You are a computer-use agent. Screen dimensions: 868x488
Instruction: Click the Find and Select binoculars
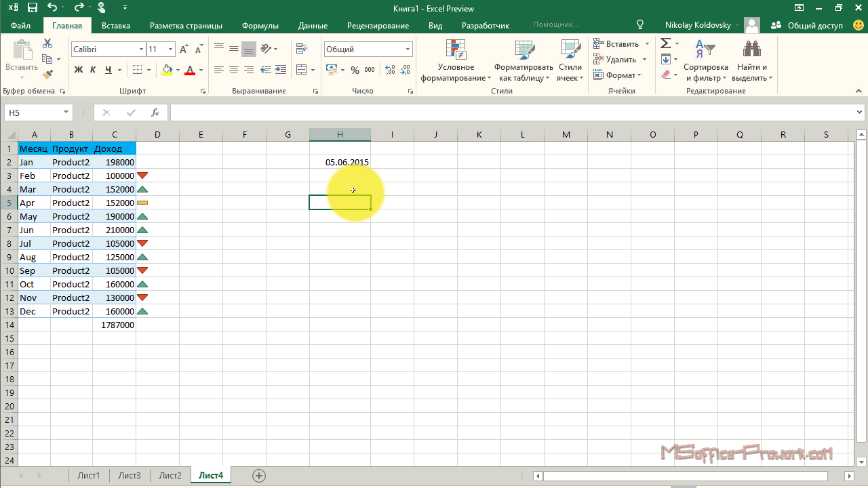[751, 60]
